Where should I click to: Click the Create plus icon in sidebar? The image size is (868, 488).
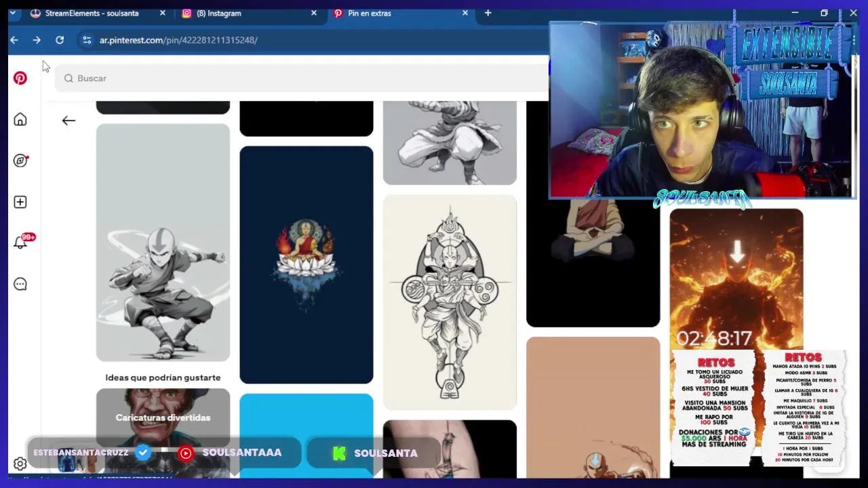[20, 202]
